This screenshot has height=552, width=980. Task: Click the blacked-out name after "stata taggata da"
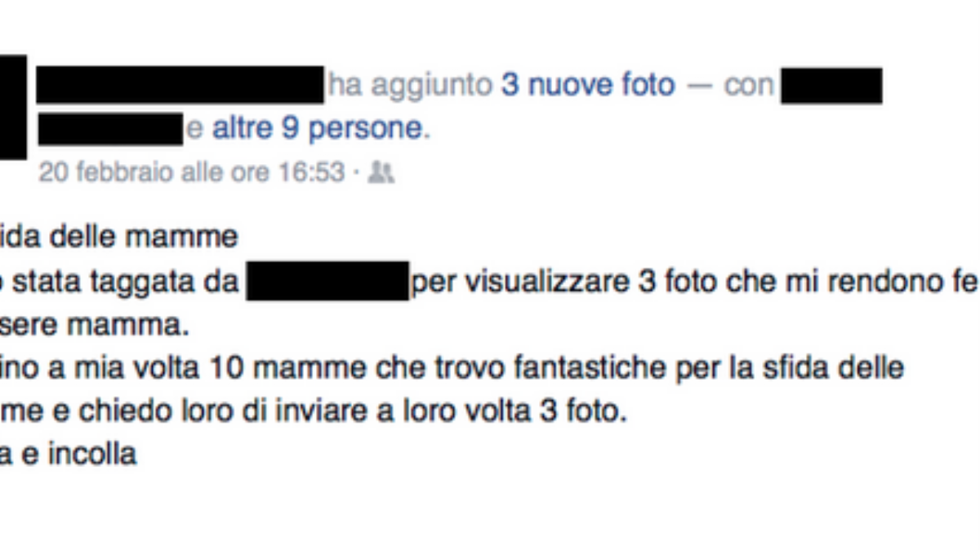point(327,281)
